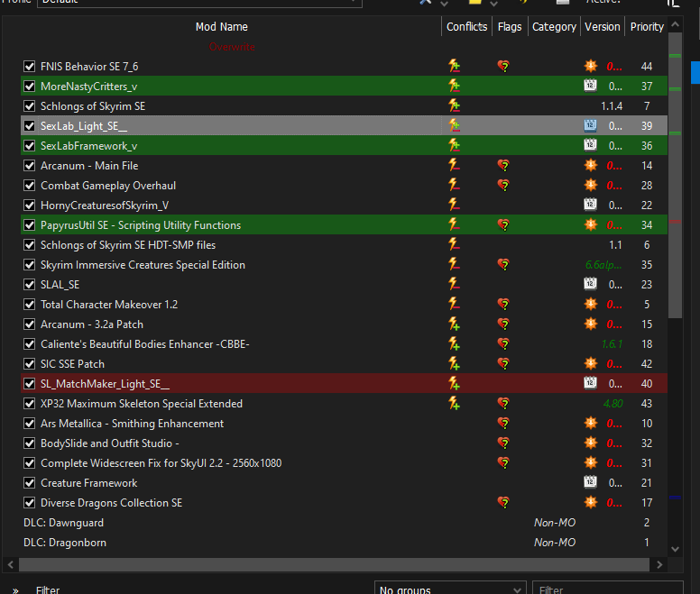This screenshot has width=700, height=594.
Task: Toggle the Schlongs of Skyrim SE checkbox
Action: 30,106
